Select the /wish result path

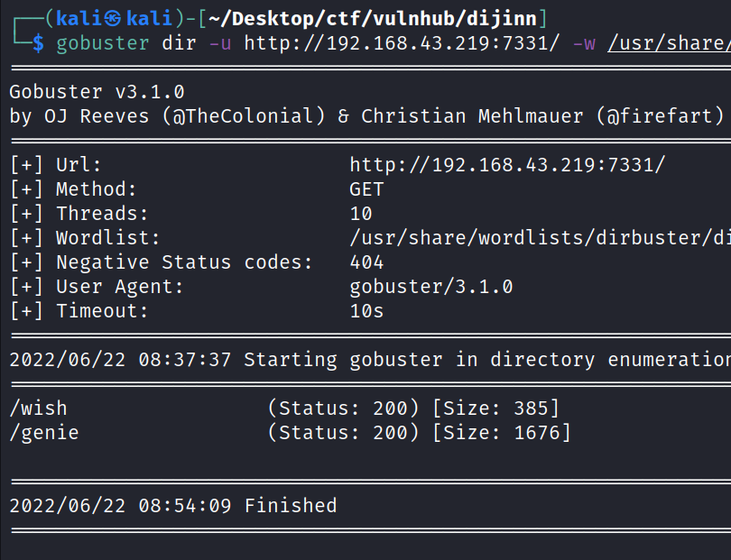click(x=38, y=409)
